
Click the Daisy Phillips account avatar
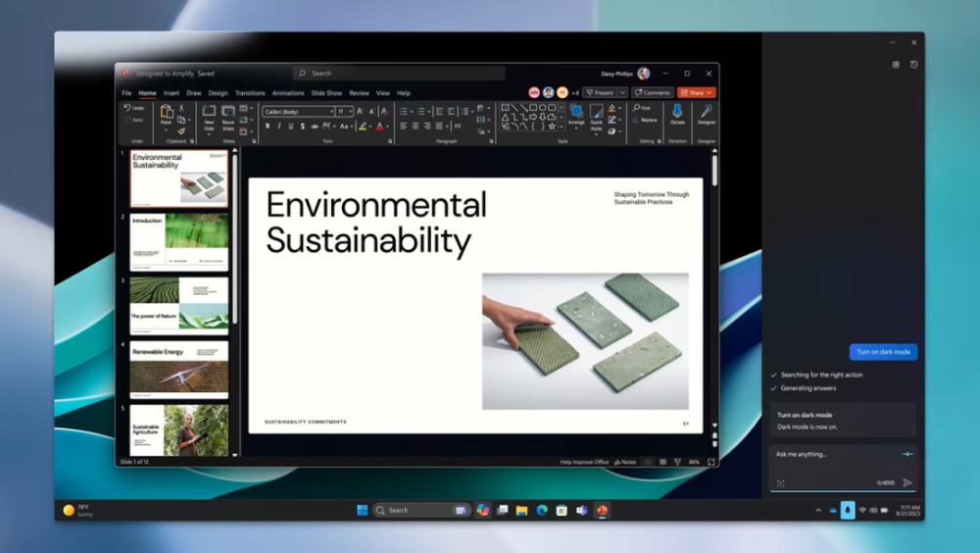click(x=643, y=74)
